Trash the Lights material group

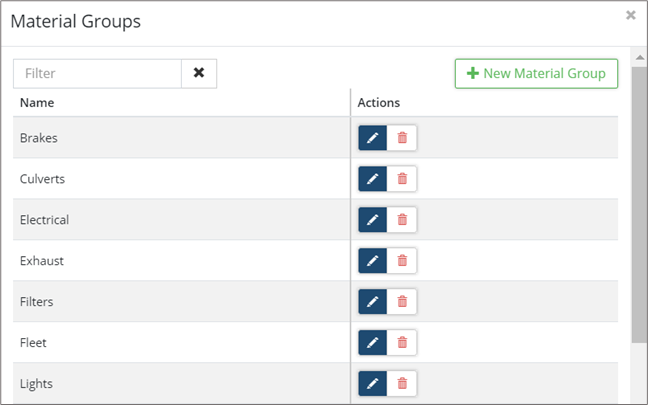[402, 383]
